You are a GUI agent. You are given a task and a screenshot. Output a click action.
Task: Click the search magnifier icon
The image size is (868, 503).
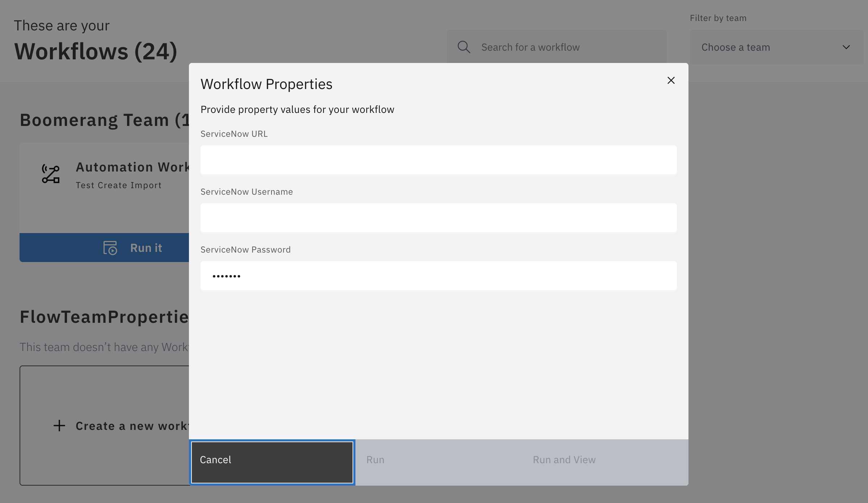[x=464, y=47]
